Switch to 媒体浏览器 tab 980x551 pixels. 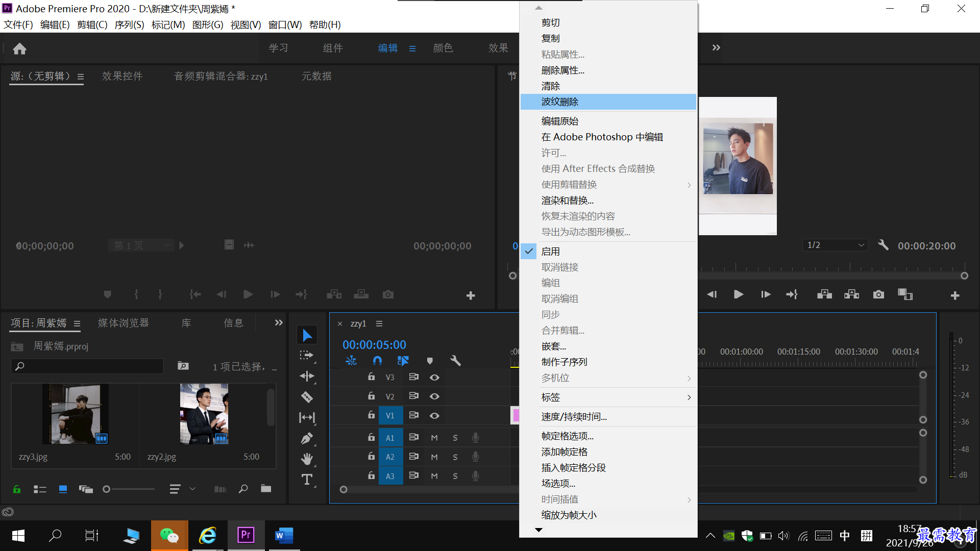(x=124, y=323)
